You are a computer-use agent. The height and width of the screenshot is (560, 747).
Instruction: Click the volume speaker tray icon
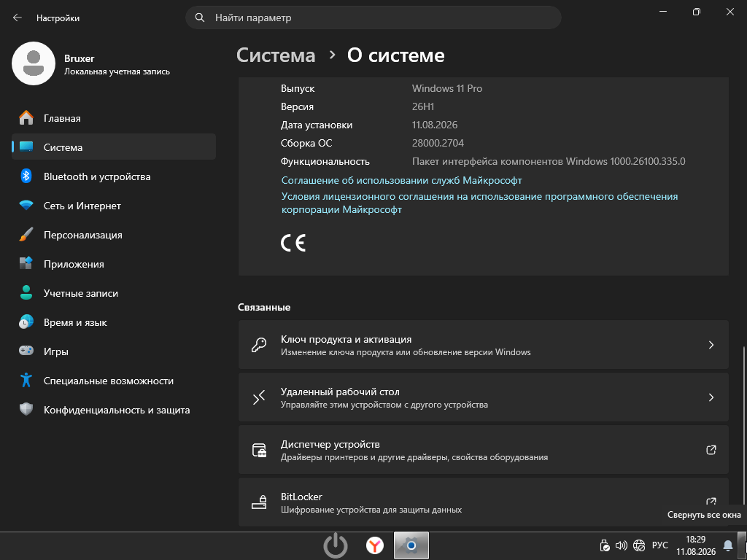(622, 545)
